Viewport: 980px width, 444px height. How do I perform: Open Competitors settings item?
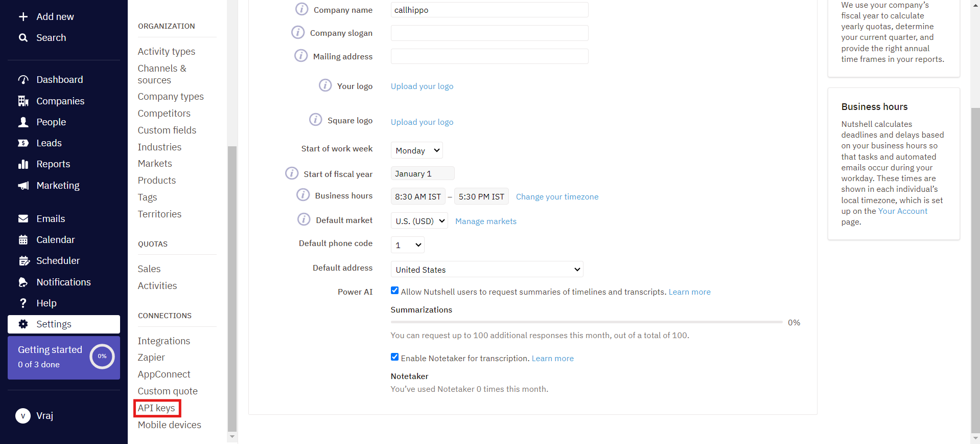[x=164, y=114]
